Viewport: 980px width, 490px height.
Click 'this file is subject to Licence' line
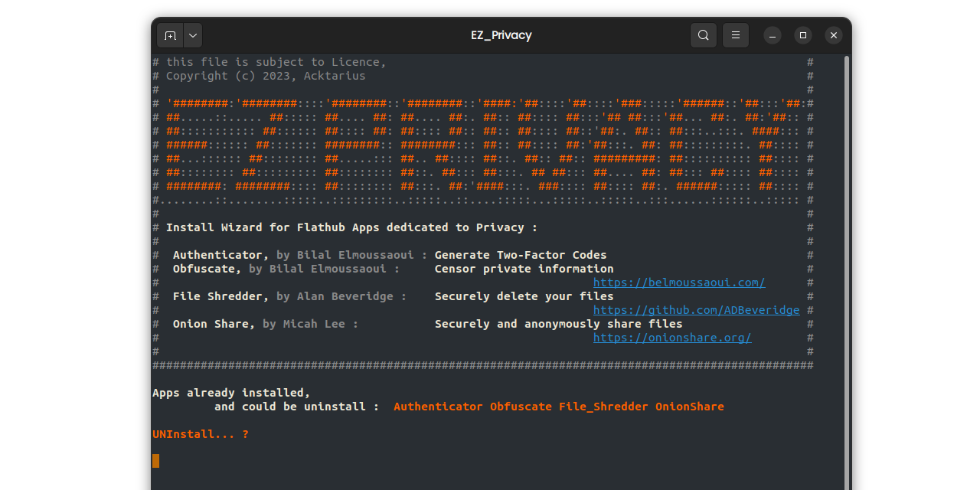[276, 62]
